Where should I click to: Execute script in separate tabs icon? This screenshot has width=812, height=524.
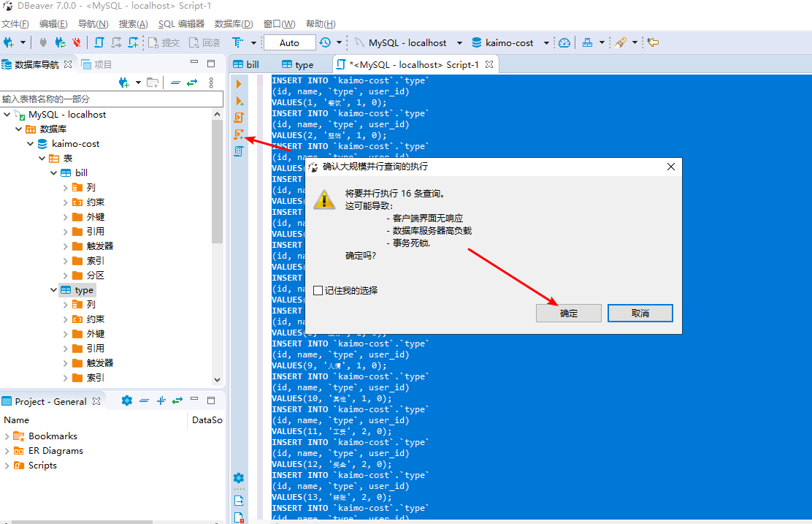[x=239, y=134]
